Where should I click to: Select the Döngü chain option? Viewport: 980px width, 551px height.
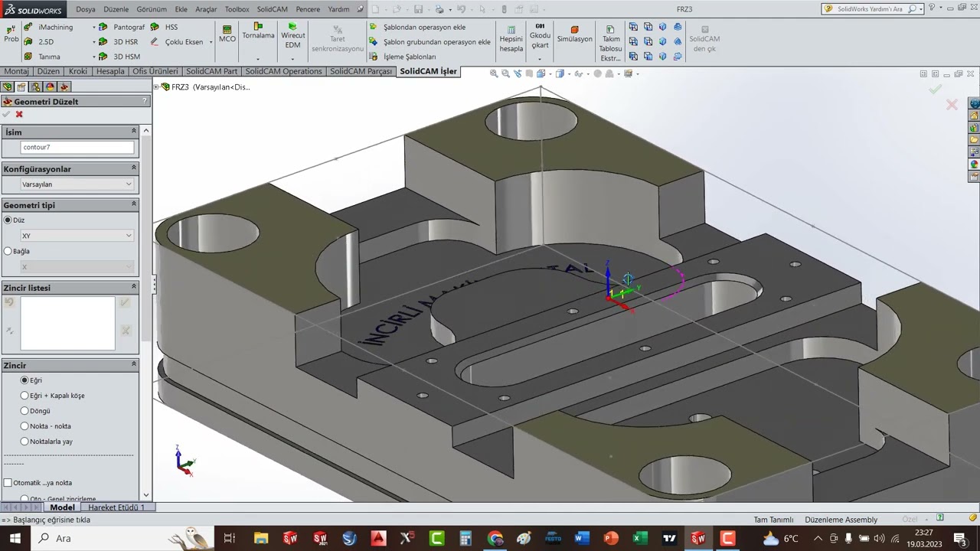coord(24,411)
